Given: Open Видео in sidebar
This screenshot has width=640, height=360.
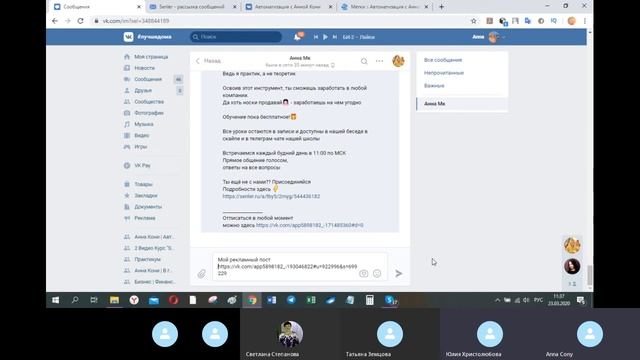Looking at the screenshot, I should [142, 135].
